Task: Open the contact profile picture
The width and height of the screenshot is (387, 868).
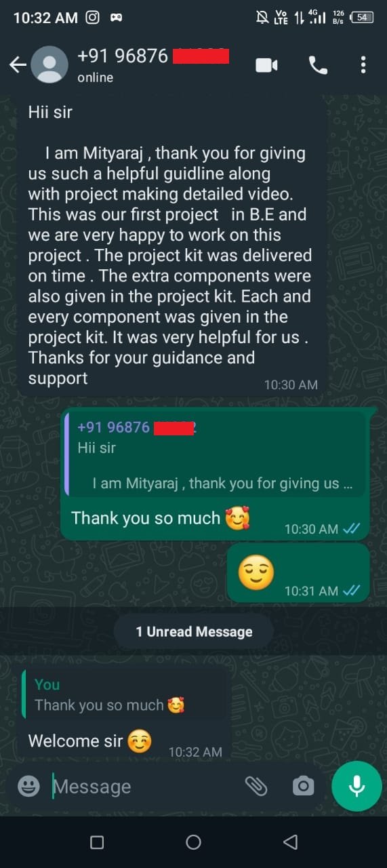Action: point(49,65)
